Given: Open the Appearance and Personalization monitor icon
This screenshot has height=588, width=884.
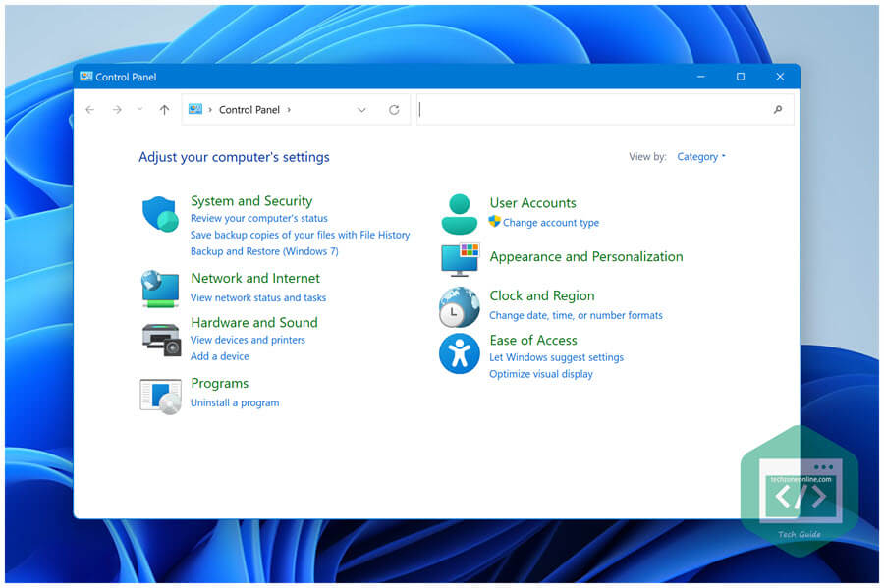Looking at the screenshot, I should pos(460,260).
